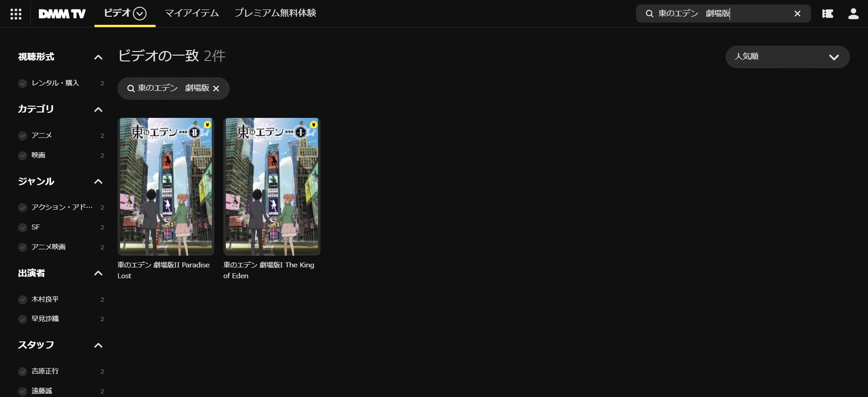Open 東のエデン 劇場版II poster thumbnail
Viewport: 868px width, 397px height.
click(x=166, y=187)
